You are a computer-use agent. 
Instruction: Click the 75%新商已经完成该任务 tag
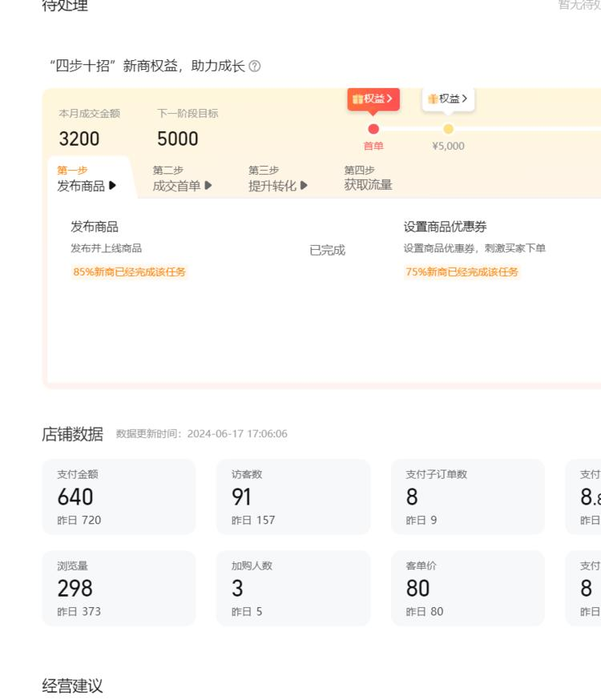click(x=462, y=272)
